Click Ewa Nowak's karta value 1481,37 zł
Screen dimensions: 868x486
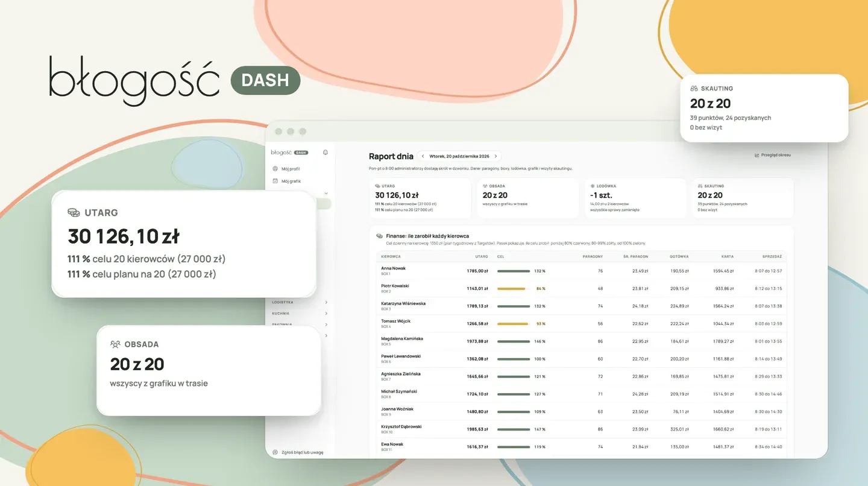click(x=723, y=447)
